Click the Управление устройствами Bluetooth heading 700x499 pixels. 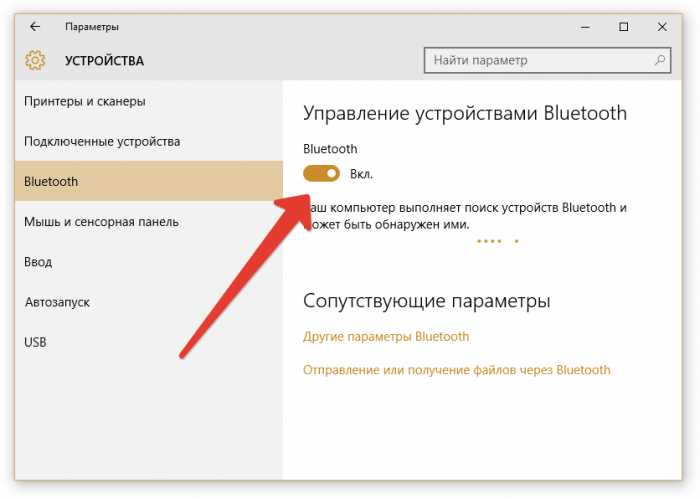[465, 113]
